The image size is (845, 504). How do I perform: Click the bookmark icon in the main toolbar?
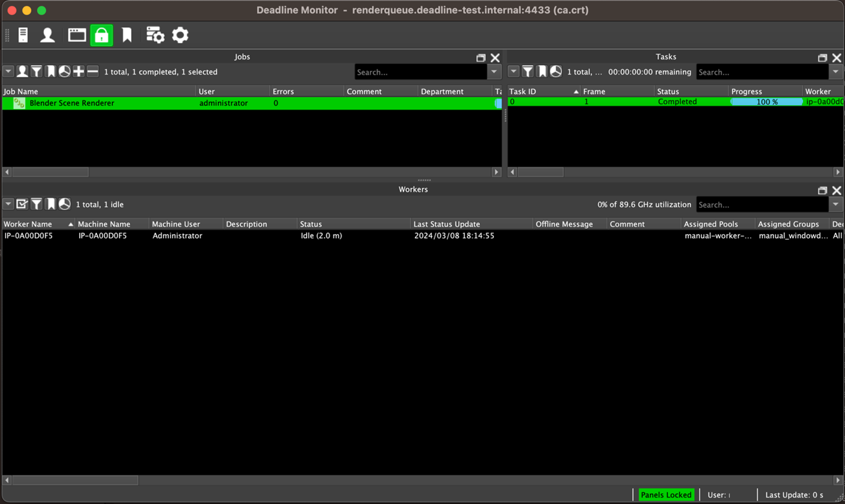pyautogui.click(x=127, y=35)
